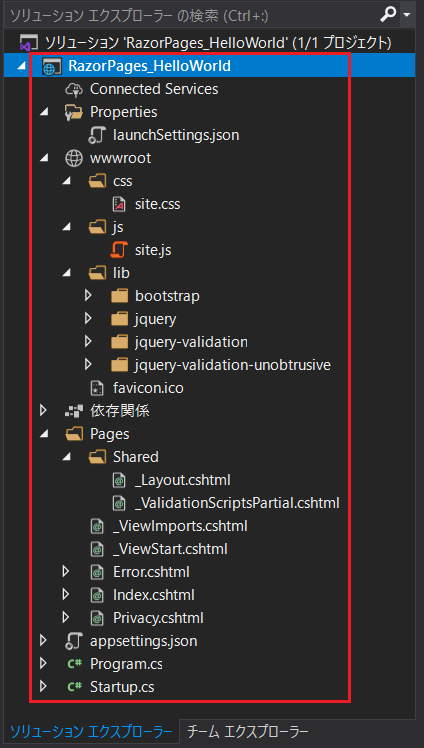
Task: Select _ValidationScriptsPartial.cshtml file name
Action: 238,503
